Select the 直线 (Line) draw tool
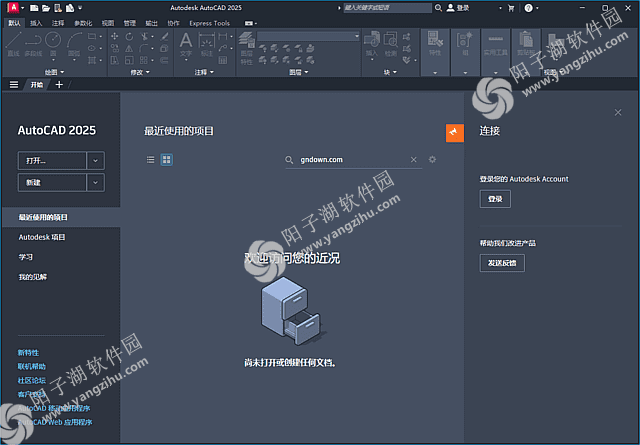 [x=13, y=44]
